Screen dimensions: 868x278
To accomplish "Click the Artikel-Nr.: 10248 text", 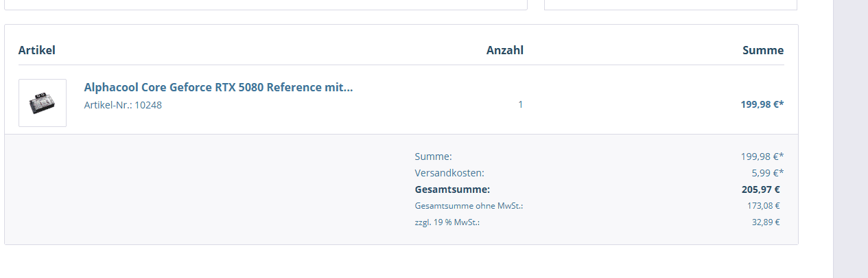I will 123,105.
